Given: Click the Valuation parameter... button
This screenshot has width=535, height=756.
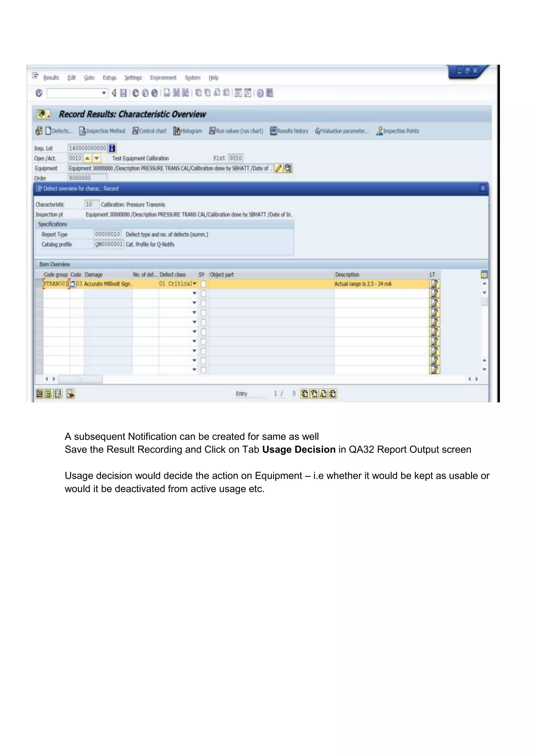Looking at the screenshot, I should (342, 131).
